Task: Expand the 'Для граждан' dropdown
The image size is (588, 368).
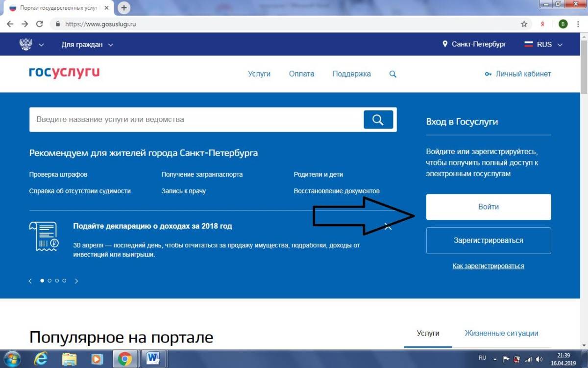Action: tap(87, 45)
